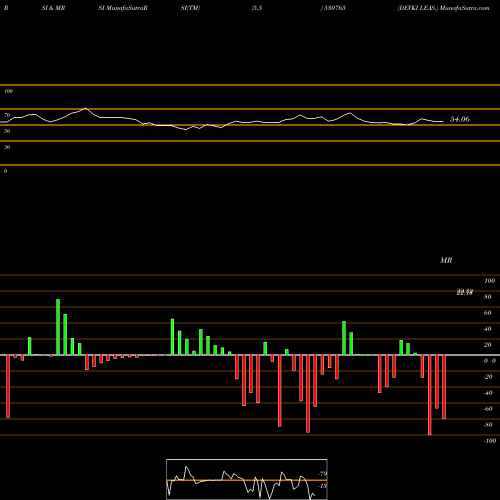The height and width of the screenshot is (500, 500).
Task: Click the MR axis label -60
Action: tap(488, 409)
